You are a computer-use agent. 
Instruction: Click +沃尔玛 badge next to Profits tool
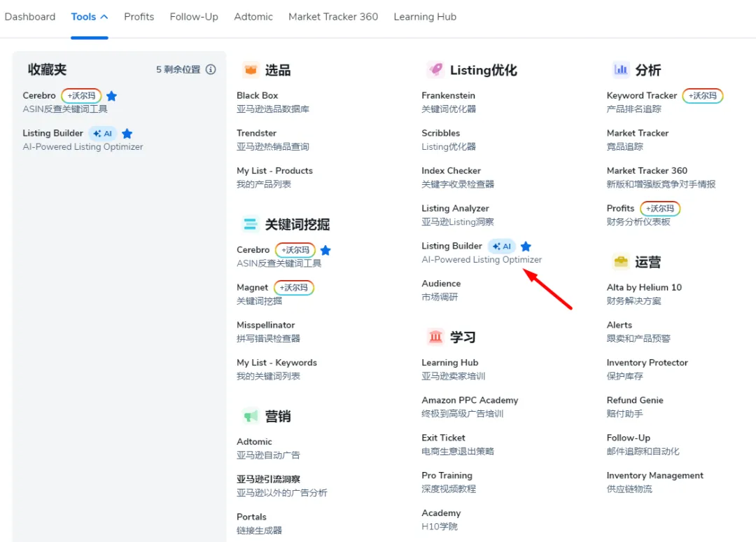click(660, 209)
